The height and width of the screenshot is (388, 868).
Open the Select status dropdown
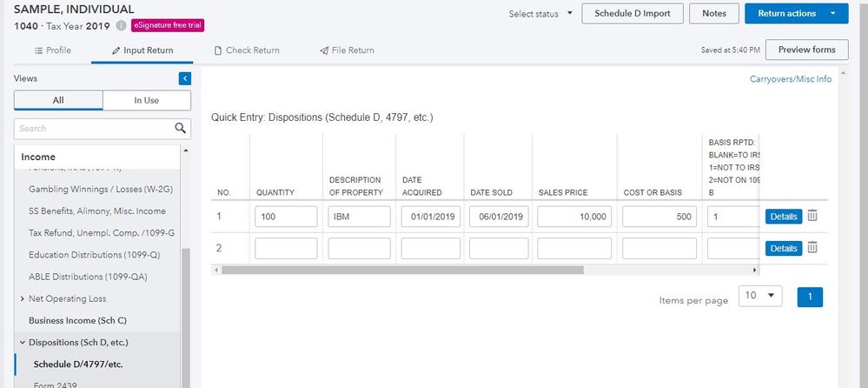click(x=540, y=14)
